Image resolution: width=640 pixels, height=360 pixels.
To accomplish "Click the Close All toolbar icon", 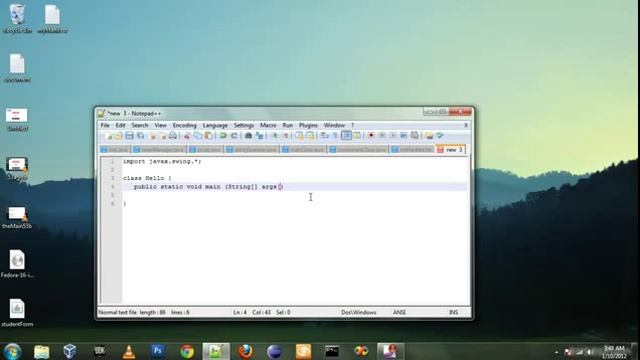I will (162, 136).
